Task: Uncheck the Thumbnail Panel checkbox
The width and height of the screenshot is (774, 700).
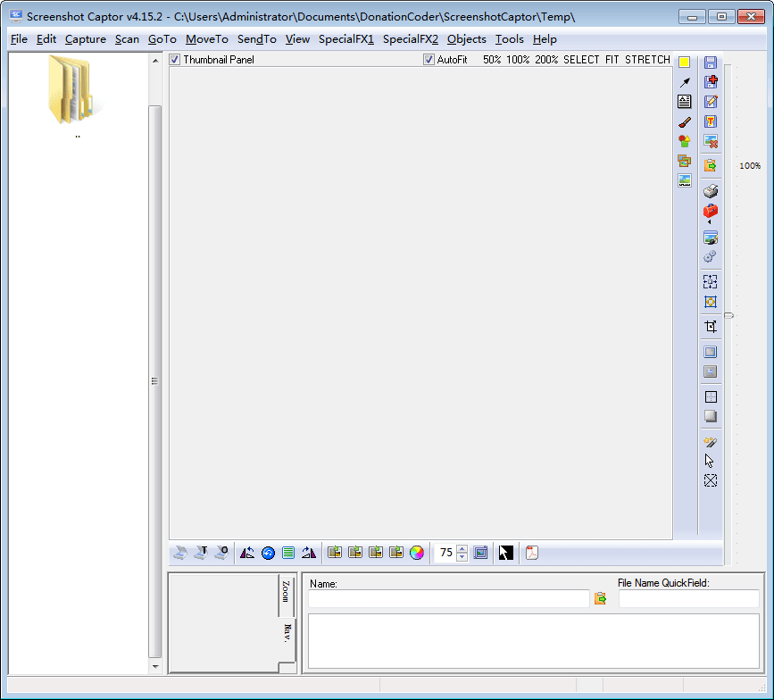Action: coord(175,60)
